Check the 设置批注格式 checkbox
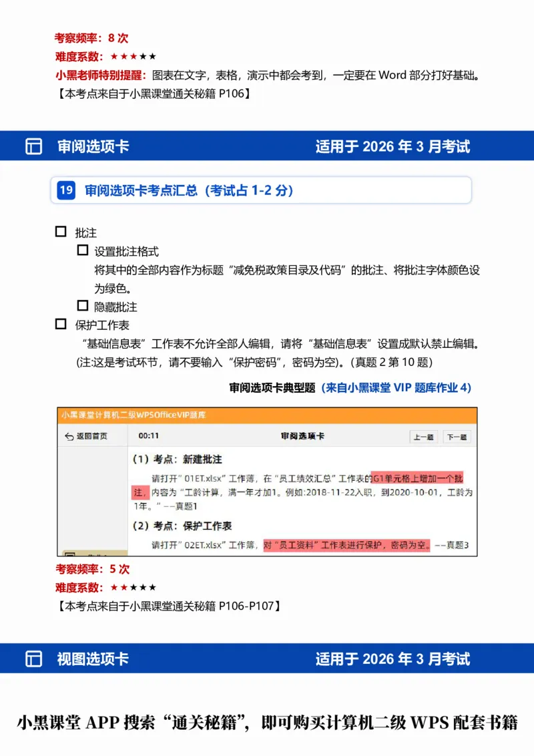 click(81, 251)
